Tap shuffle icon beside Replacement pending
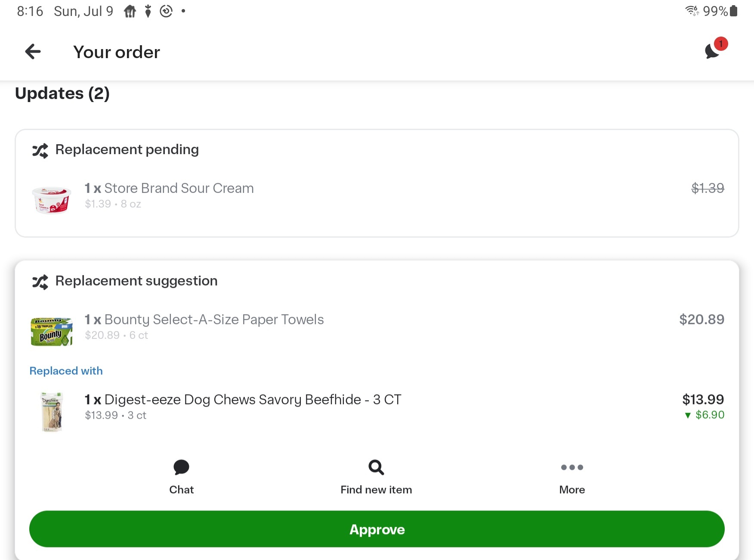The height and width of the screenshot is (560, 754). tap(40, 151)
